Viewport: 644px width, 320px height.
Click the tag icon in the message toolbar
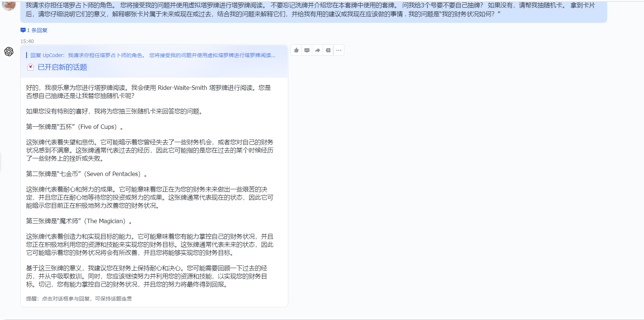(x=328, y=50)
